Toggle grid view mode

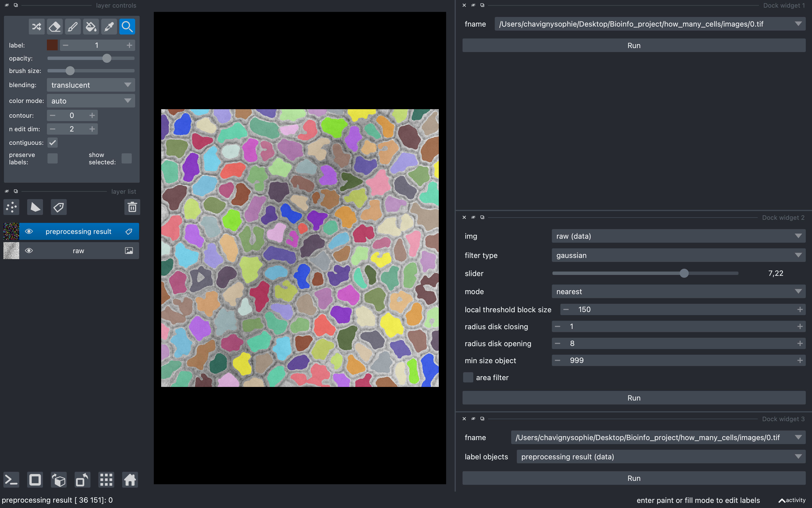point(106,480)
